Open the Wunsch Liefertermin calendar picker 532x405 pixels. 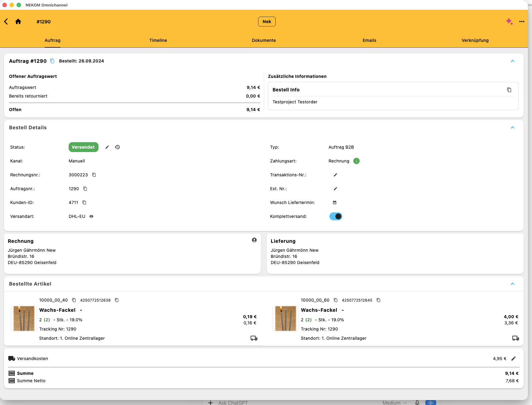coord(335,202)
